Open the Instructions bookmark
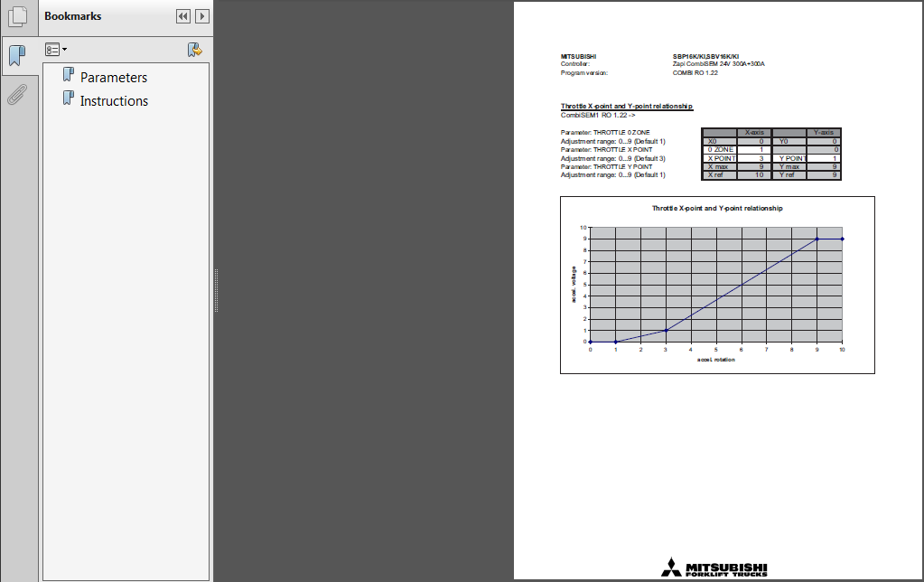The height and width of the screenshot is (582, 924). tap(115, 101)
